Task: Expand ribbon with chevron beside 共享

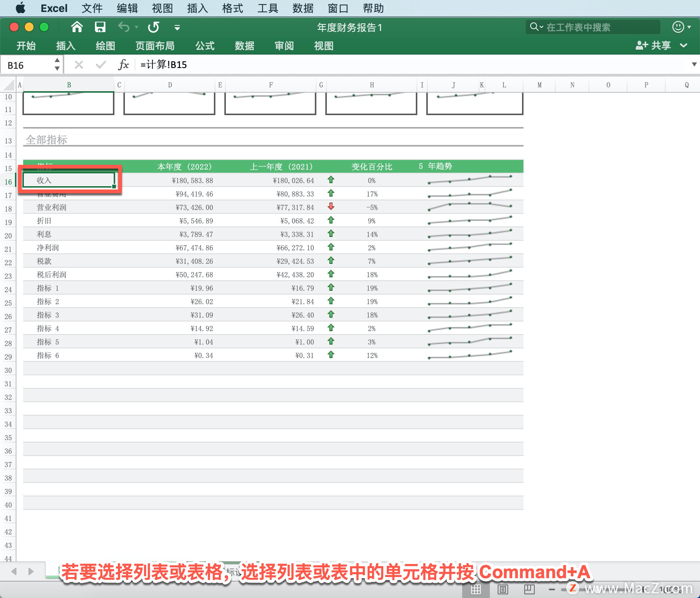Action: point(684,46)
